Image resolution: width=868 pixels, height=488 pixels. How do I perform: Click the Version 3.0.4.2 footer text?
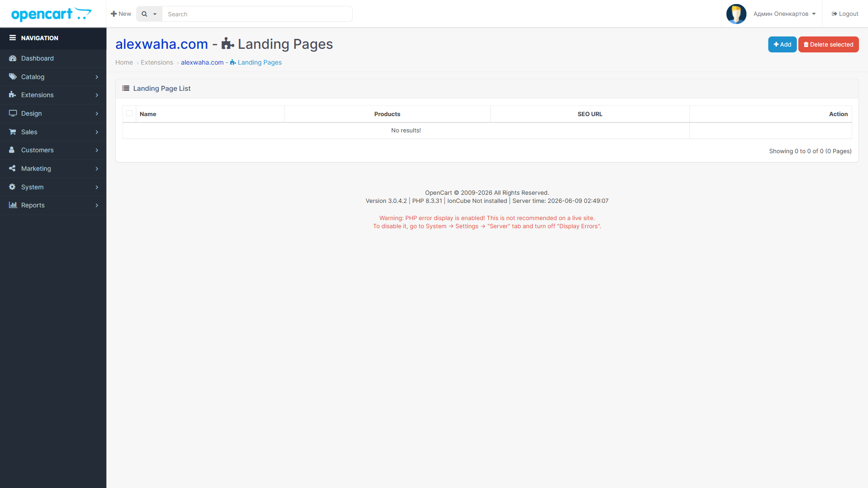[x=386, y=201]
